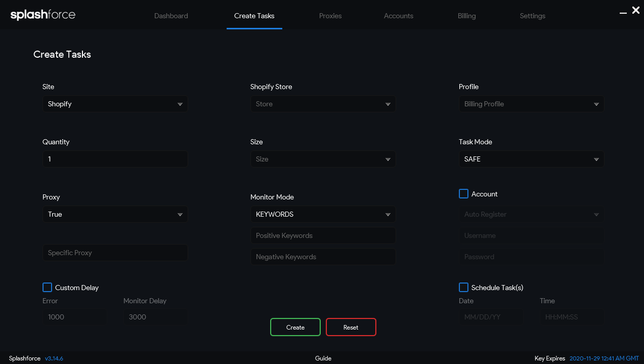This screenshot has width=644, height=364.
Task: Expand the Size dropdown
Action: tap(323, 159)
